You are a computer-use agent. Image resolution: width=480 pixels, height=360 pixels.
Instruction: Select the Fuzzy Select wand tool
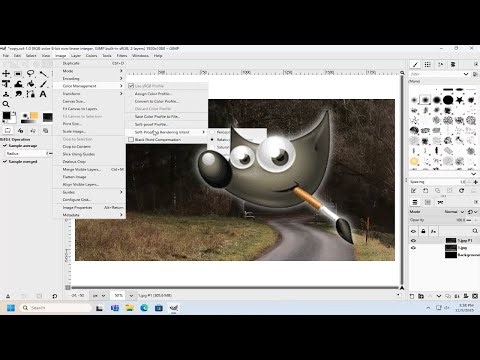43,73
